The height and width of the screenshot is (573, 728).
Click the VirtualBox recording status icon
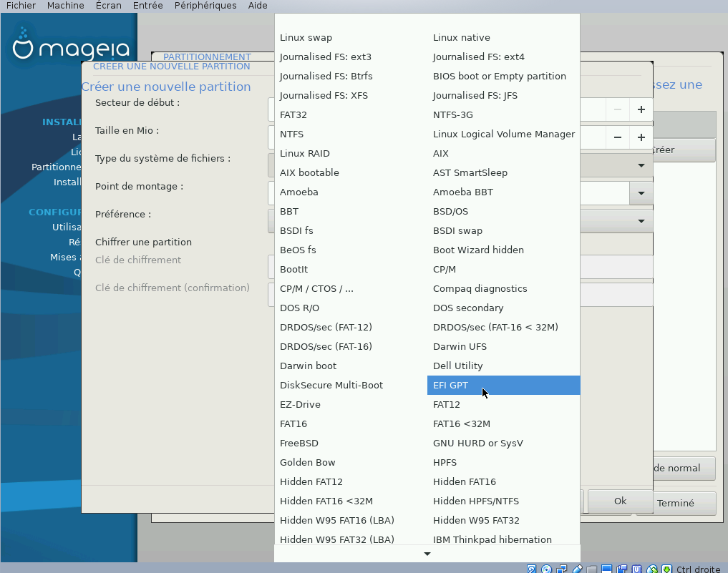621,569
